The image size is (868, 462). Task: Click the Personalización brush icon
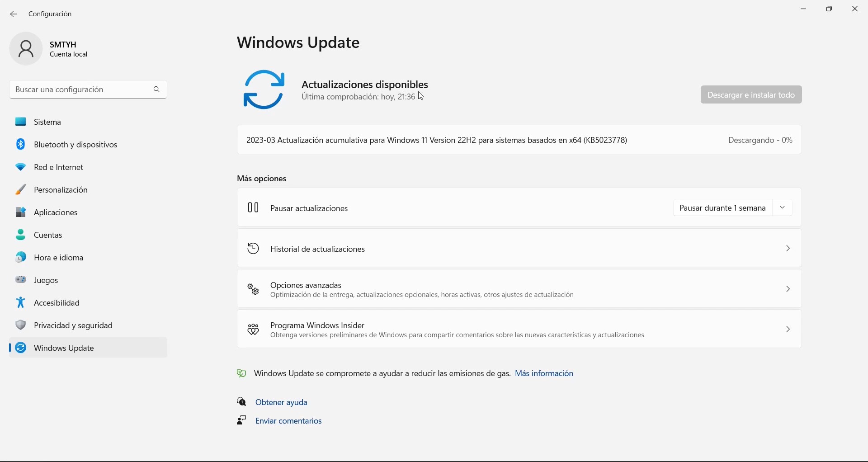click(x=21, y=190)
